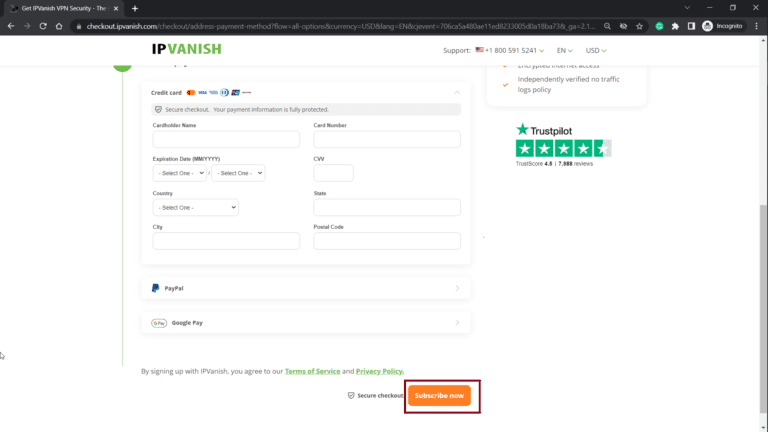
Task: Expand the PayPal payment option
Action: pos(306,288)
